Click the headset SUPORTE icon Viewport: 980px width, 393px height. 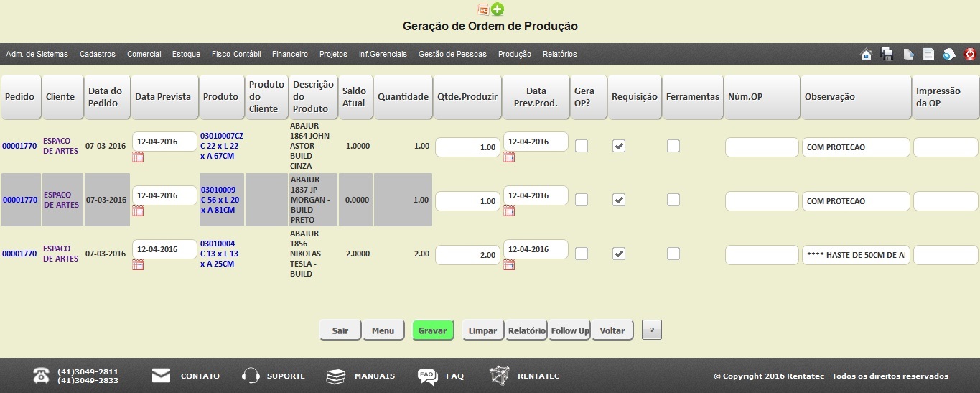coord(251,376)
